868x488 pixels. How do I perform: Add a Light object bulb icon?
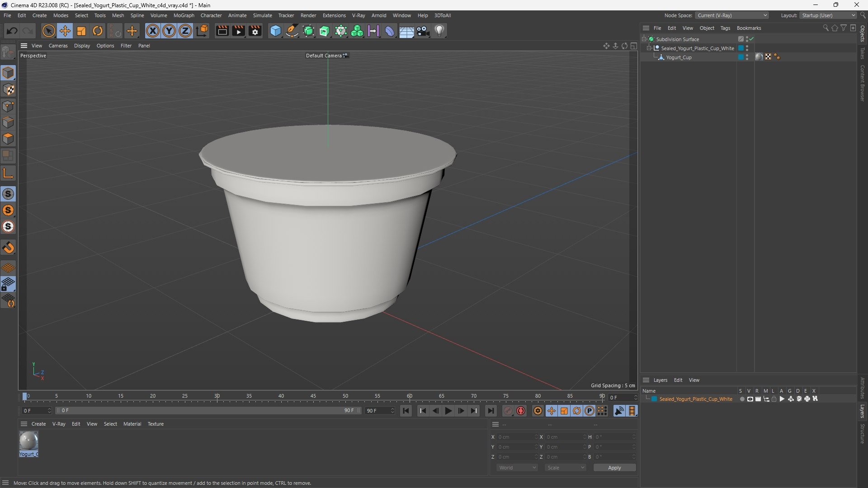(439, 31)
